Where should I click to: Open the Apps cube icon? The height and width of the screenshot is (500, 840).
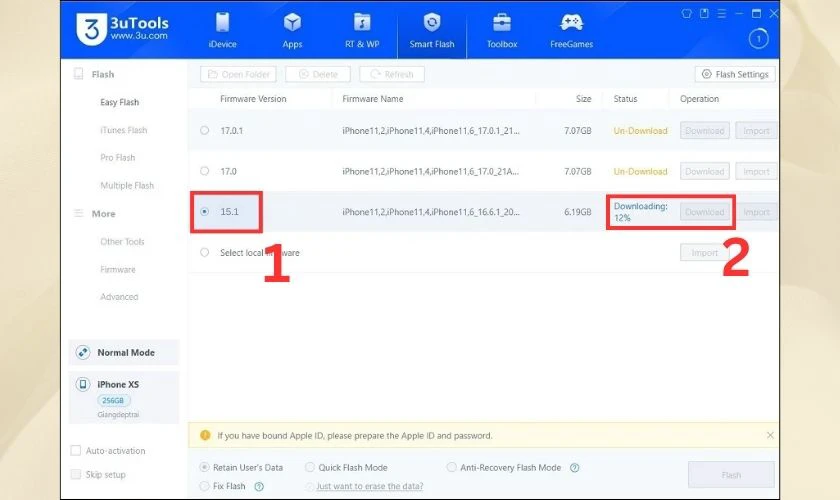[x=292, y=23]
